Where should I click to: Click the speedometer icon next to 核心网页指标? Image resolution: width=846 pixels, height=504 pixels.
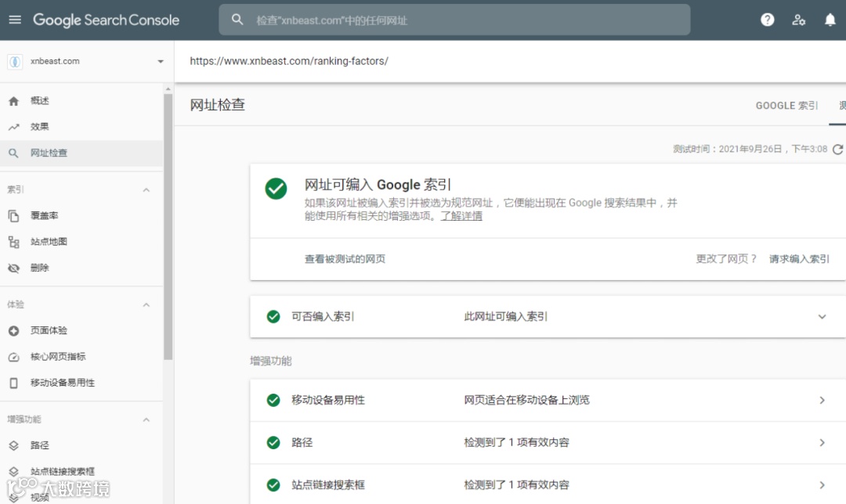click(13, 357)
